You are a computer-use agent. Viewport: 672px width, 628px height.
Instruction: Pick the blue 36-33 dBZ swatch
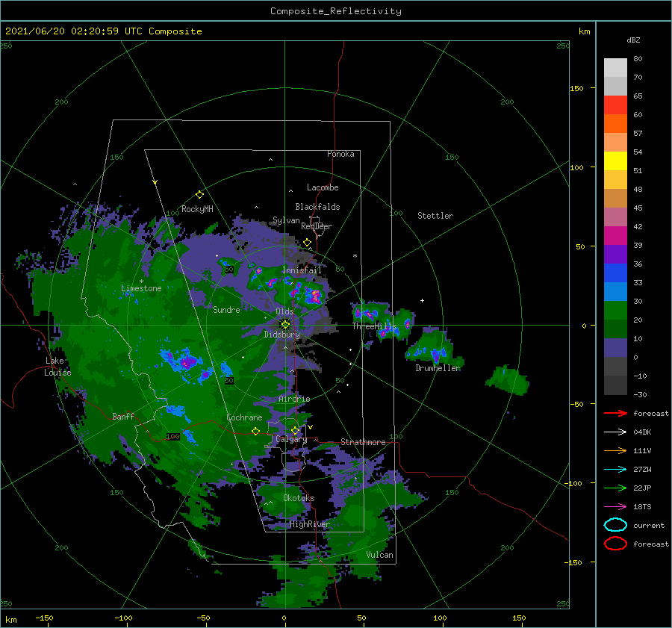pyautogui.click(x=615, y=273)
